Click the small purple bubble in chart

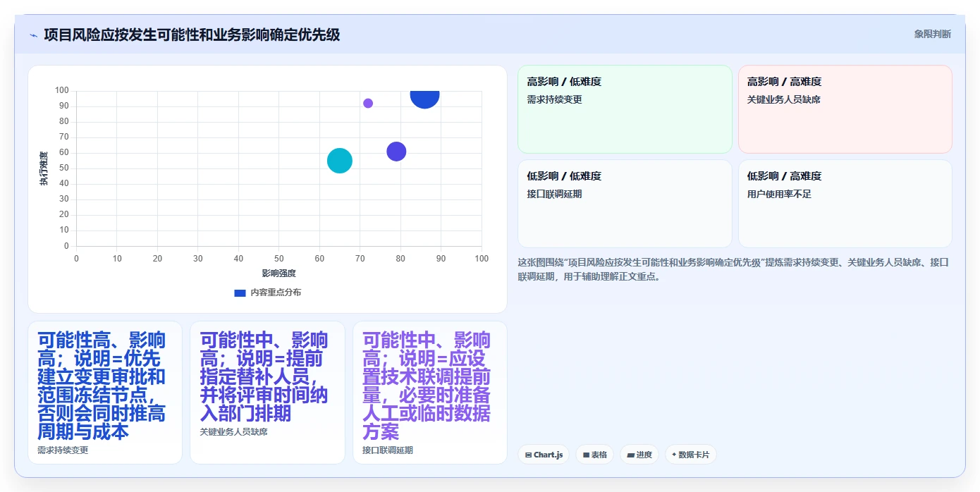(x=368, y=104)
